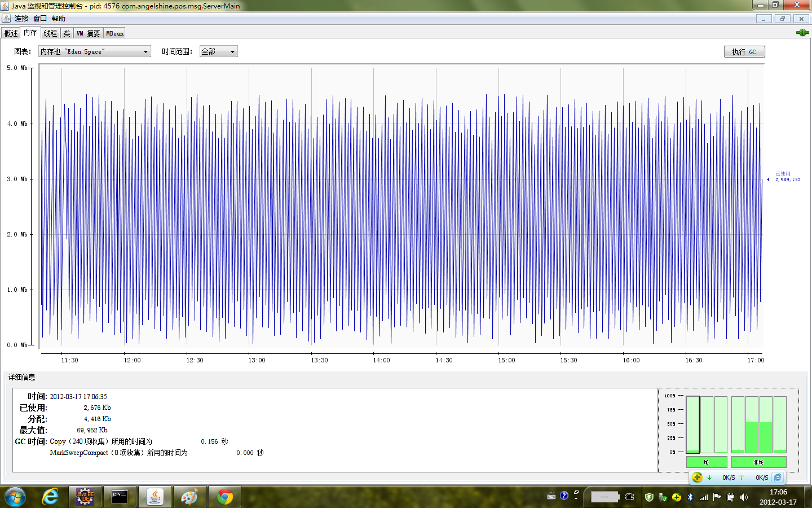
Task: Select the second non-heap pool bar
Action: (x=752, y=424)
